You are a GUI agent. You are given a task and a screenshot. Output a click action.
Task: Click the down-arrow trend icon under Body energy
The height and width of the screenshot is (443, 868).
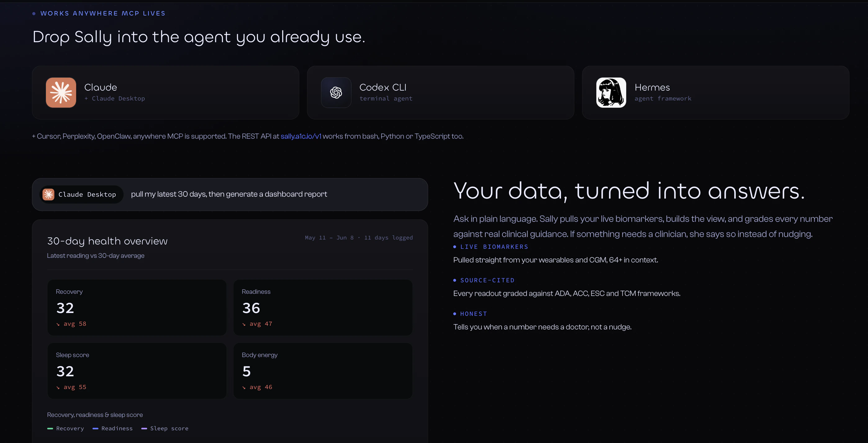(x=244, y=387)
